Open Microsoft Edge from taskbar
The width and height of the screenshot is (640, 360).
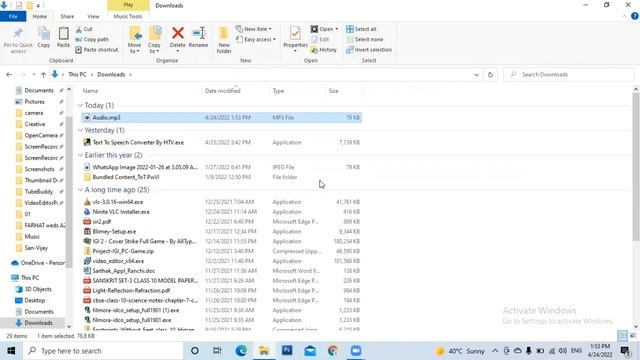(241, 351)
